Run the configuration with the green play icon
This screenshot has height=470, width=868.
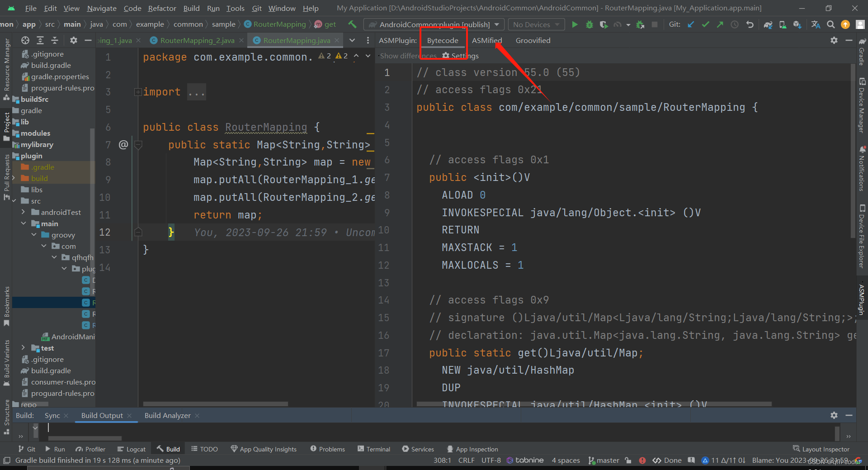coord(575,24)
